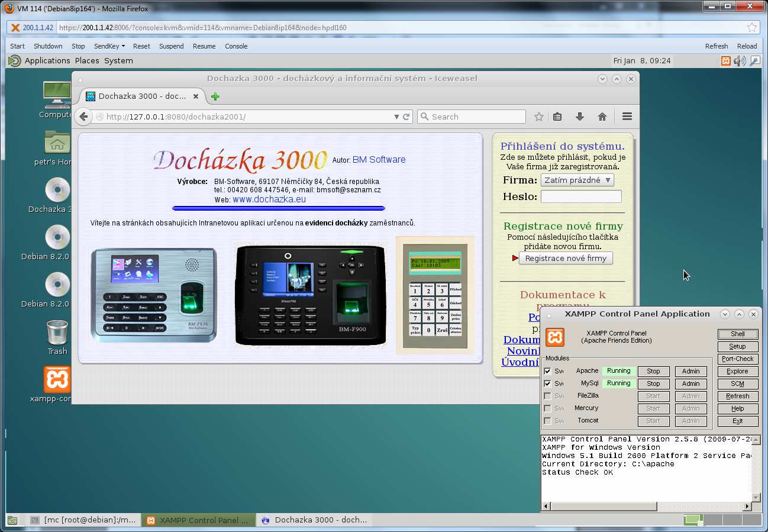Viewport: 768px width, 532px height.
Task: Open the System menu
Action: (x=118, y=60)
